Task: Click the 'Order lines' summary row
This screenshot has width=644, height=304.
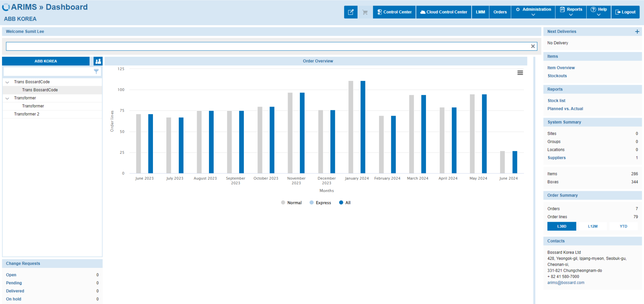Action: tap(592, 217)
